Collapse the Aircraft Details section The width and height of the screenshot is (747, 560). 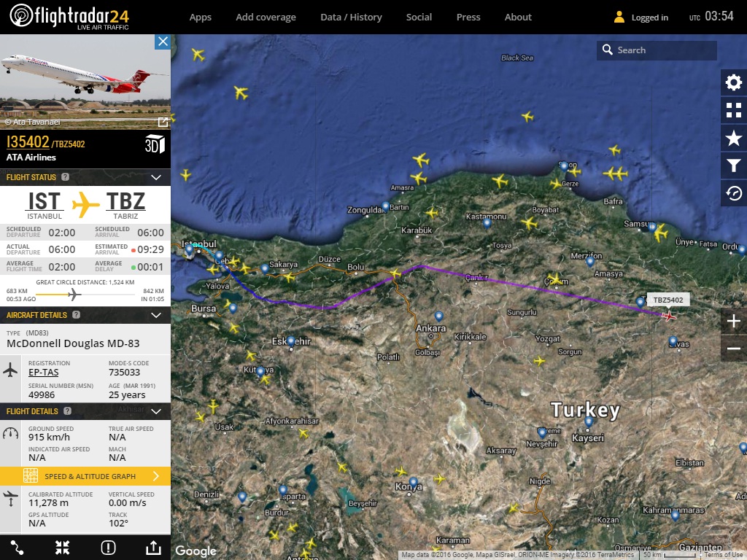[155, 315]
